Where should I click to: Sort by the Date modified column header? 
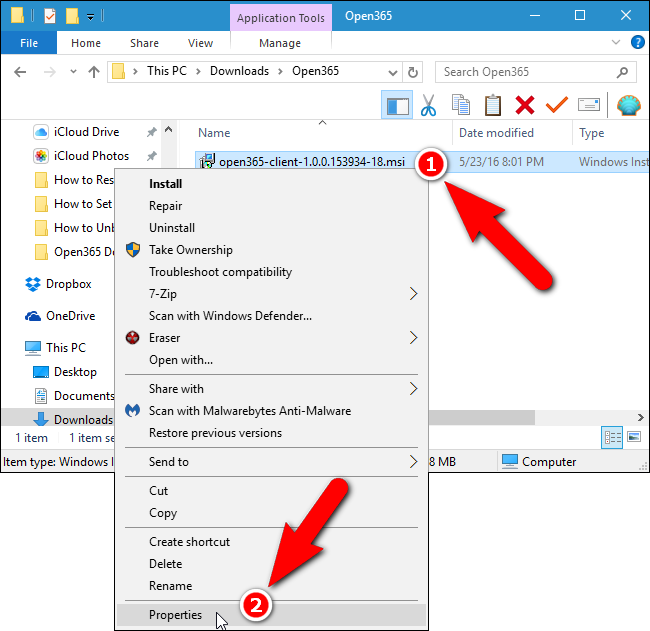pos(496,133)
